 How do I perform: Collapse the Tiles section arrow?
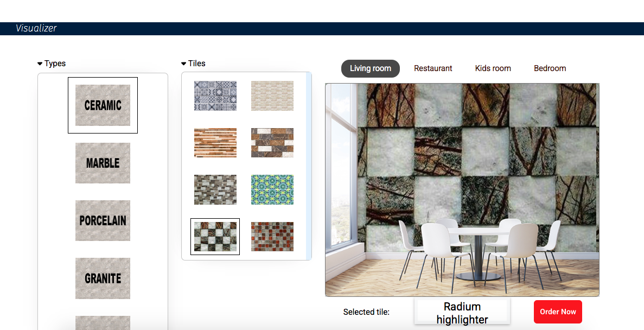click(x=183, y=64)
